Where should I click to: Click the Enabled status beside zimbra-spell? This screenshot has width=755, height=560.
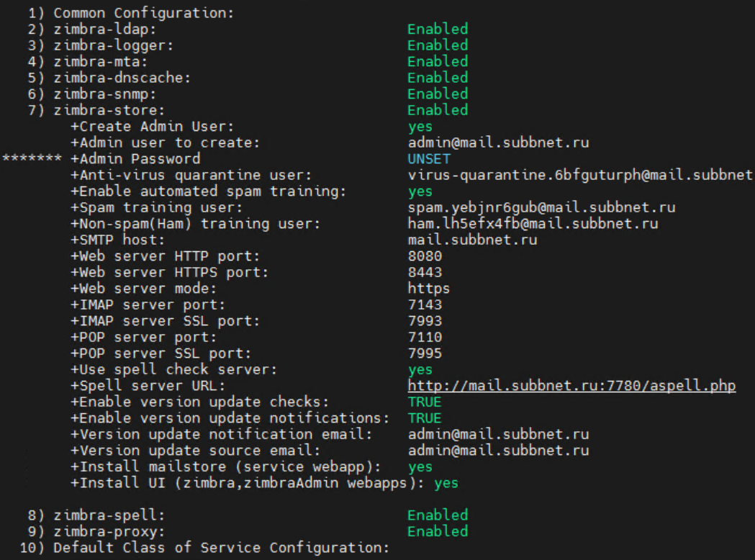(x=438, y=515)
